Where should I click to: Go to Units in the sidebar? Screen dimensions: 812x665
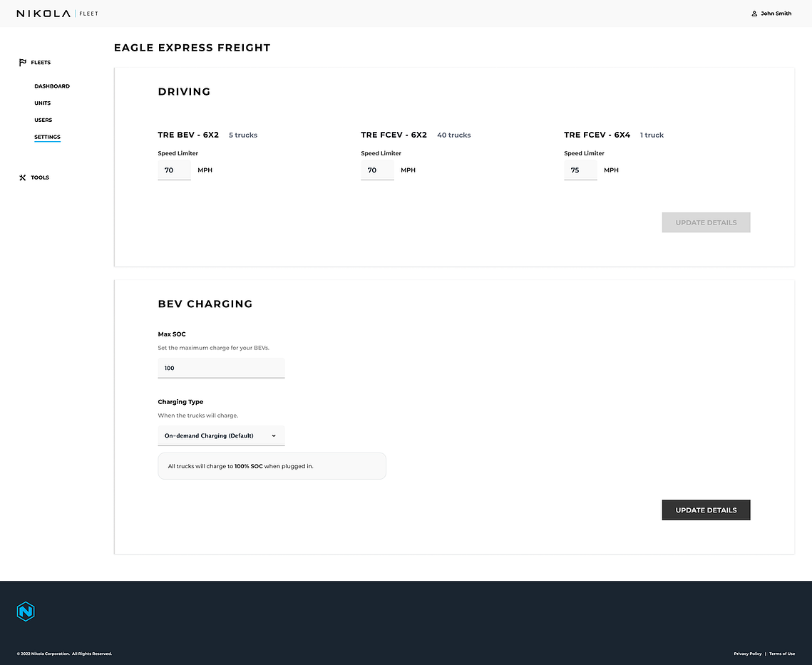point(43,103)
